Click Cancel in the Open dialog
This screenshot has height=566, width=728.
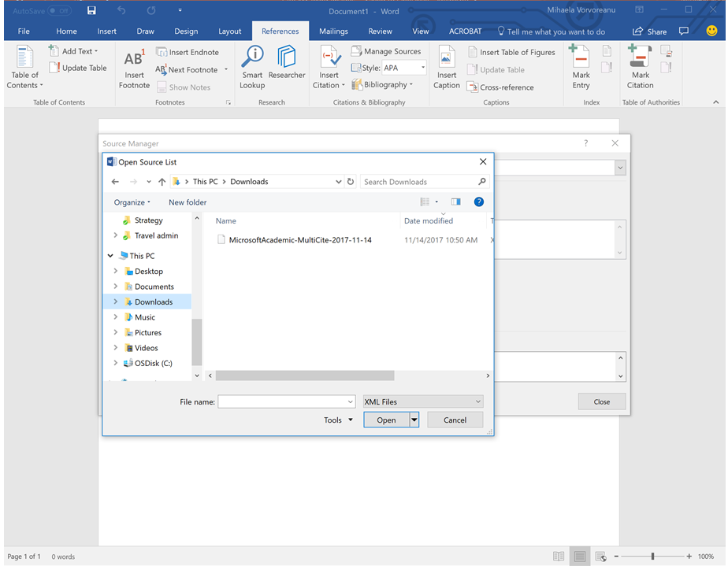tap(455, 420)
